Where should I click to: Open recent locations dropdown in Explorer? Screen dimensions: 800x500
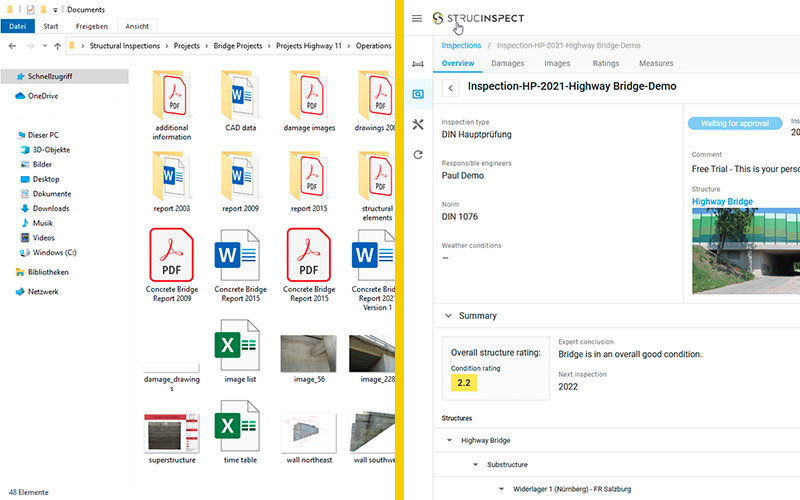pyautogui.click(x=45, y=46)
